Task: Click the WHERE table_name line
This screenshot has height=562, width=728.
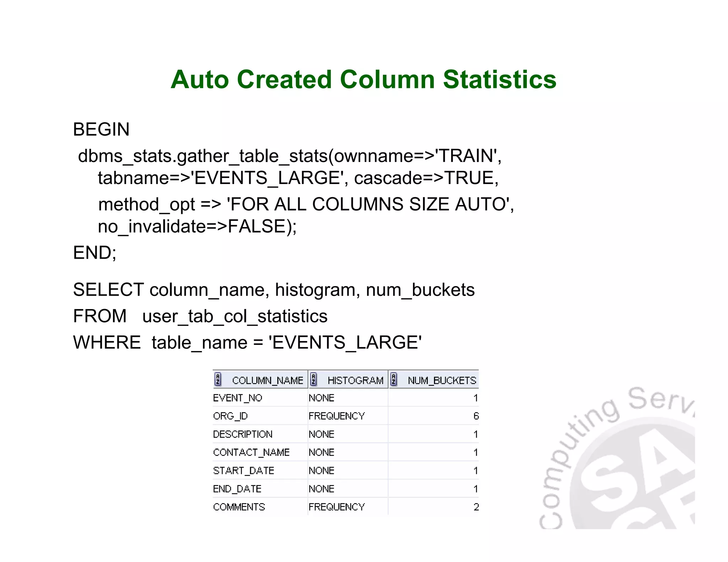Action: (x=247, y=343)
